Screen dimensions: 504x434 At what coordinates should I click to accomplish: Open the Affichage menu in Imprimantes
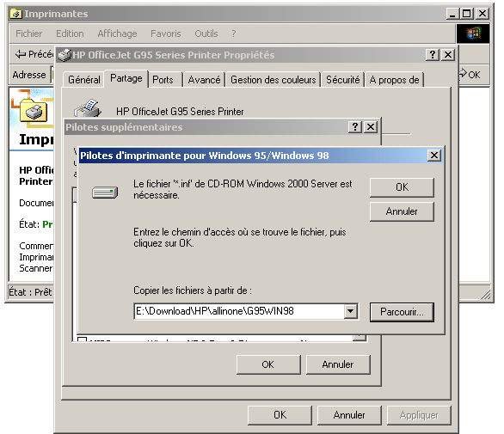pyautogui.click(x=117, y=34)
